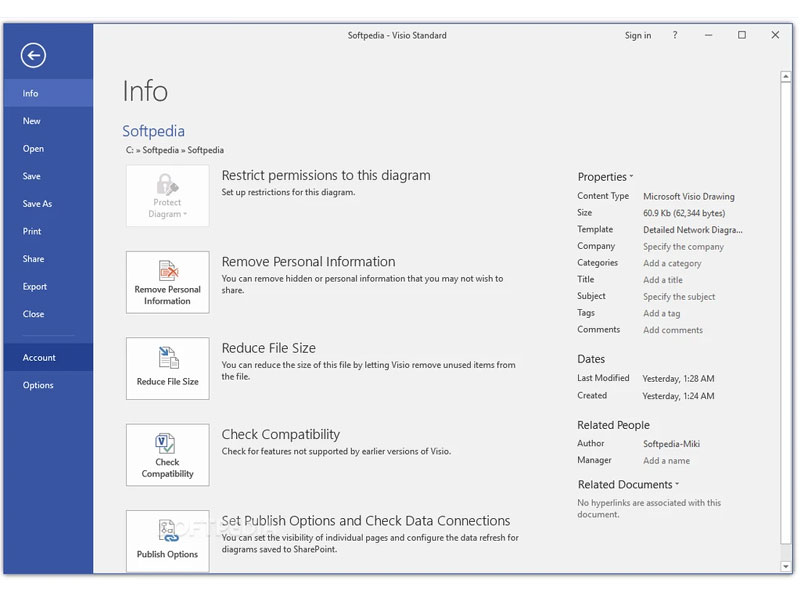The height and width of the screenshot is (600, 800).
Task: Minimize the Visio window
Action: [708, 35]
